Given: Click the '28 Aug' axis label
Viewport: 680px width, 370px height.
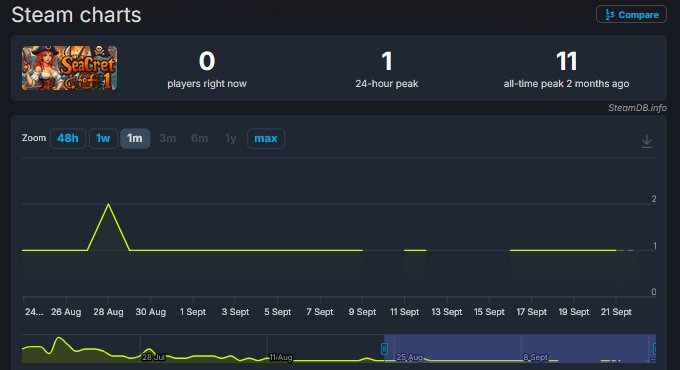Looking at the screenshot, I should point(108,312).
